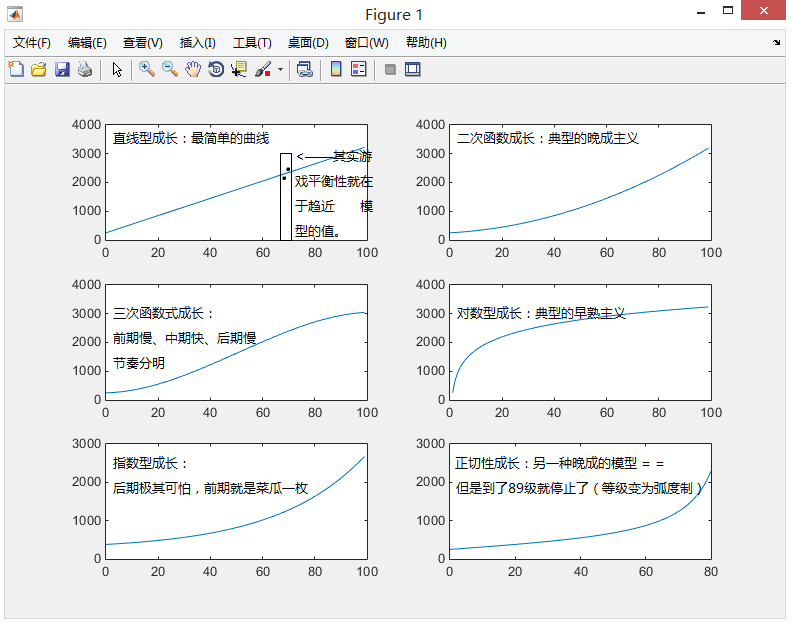Open the 帮助(H) menu
Viewport: 791px width, 624px height.
click(x=426, y=43)
